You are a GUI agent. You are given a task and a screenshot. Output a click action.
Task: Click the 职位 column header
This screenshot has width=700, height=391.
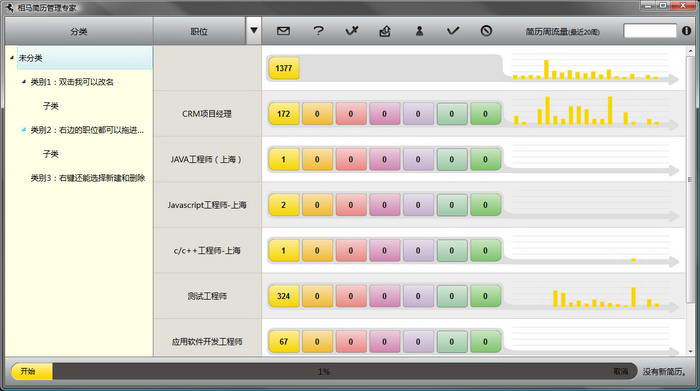tap(199, 31)
